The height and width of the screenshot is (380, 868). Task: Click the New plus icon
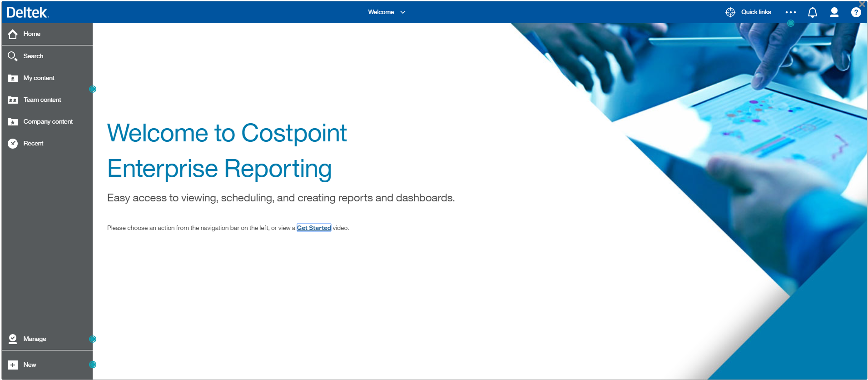[x=13, y=365]
